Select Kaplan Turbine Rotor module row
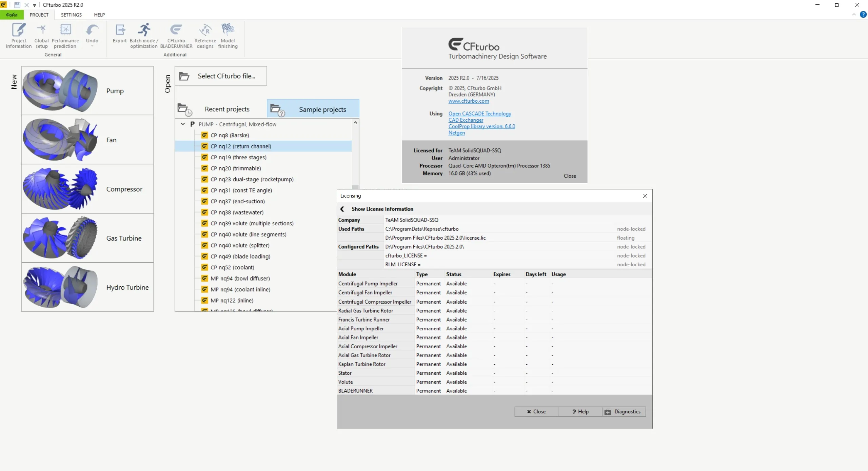Screen dimensions: 868x471 (494, 364)
